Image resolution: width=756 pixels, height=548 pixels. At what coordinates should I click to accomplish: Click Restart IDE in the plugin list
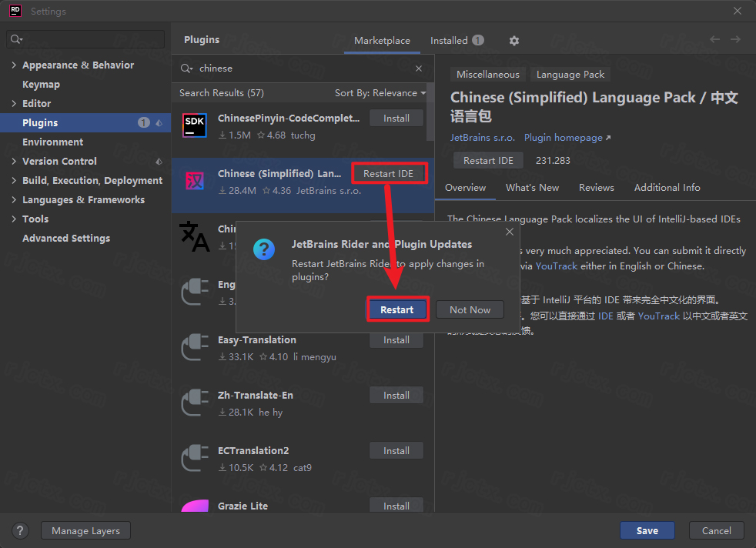coord(388,173)
